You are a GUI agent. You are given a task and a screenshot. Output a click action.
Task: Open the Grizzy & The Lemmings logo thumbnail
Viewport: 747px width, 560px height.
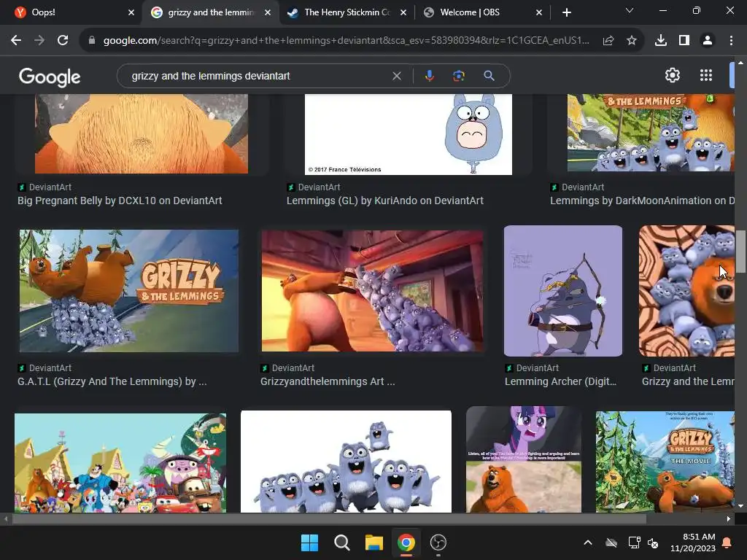pos(128,291)
